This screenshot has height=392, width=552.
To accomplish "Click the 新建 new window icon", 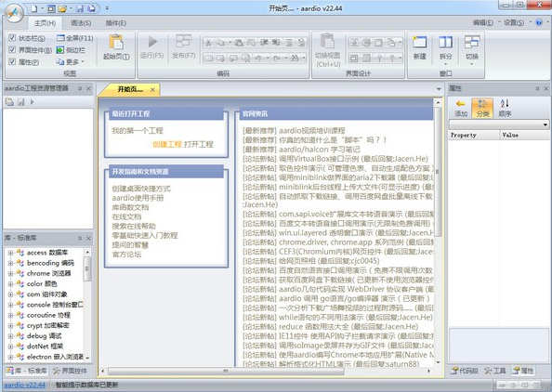I will pos(420,42).
